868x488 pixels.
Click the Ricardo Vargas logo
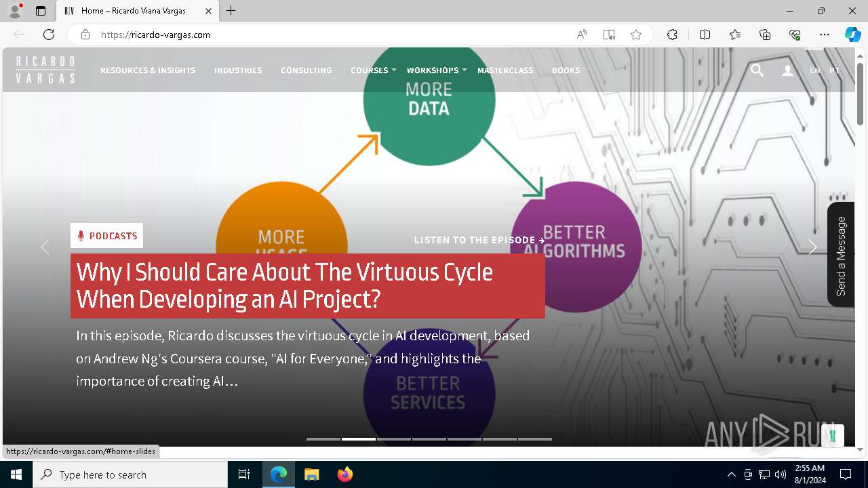(x=45, y=70)
